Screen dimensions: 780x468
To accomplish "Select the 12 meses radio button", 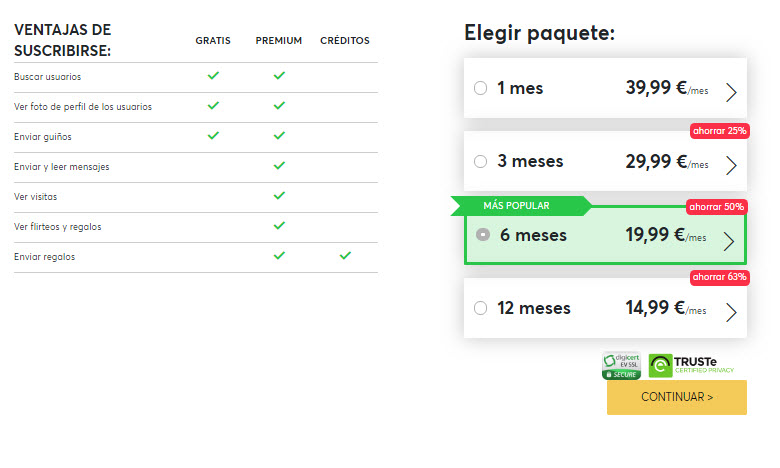I will 481,308.
